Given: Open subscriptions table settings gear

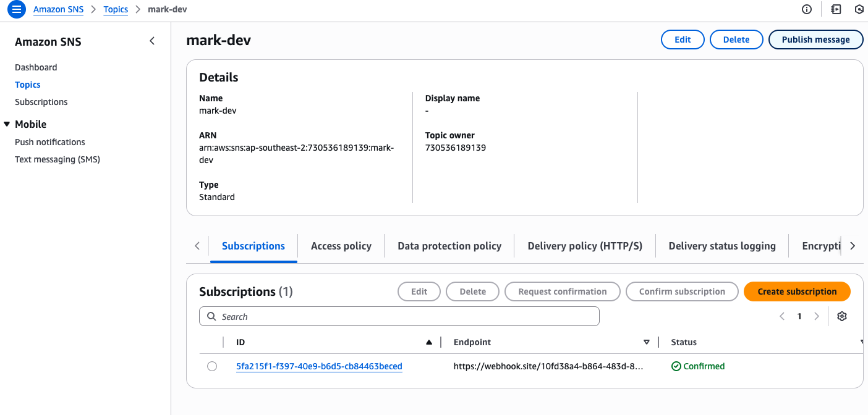Looking at the screenshot, I should point(841,316).
